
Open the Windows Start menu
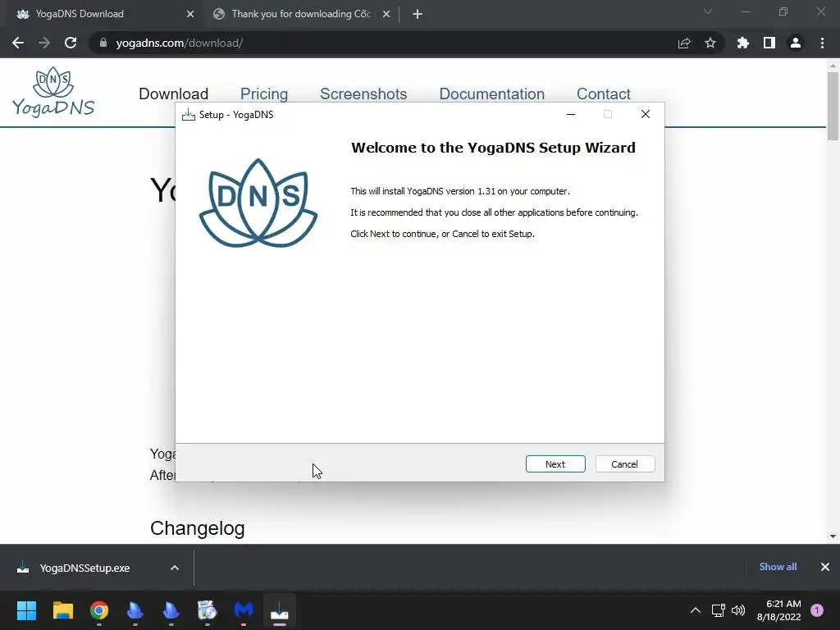pyautogui.click(x=26, y=610)
